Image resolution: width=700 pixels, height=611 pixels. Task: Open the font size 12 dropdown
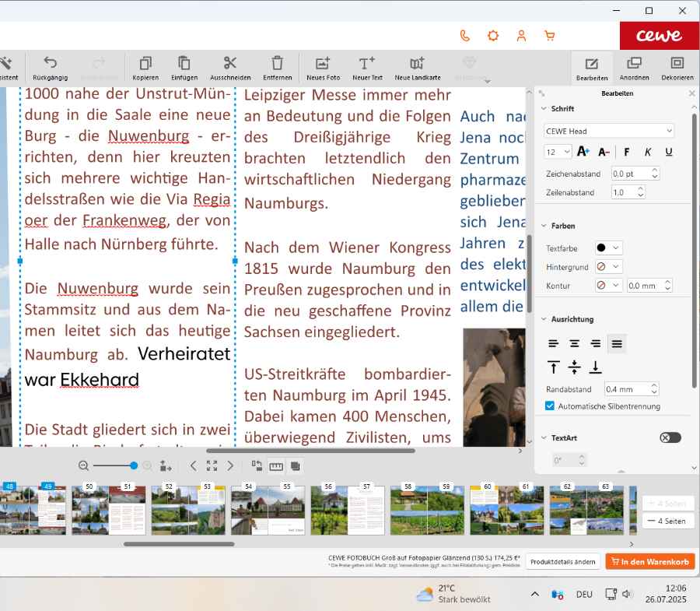click(558, 152)
